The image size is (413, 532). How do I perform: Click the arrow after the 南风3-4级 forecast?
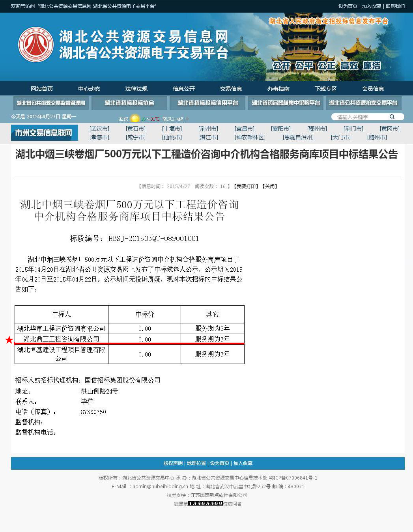click(187, 119)
